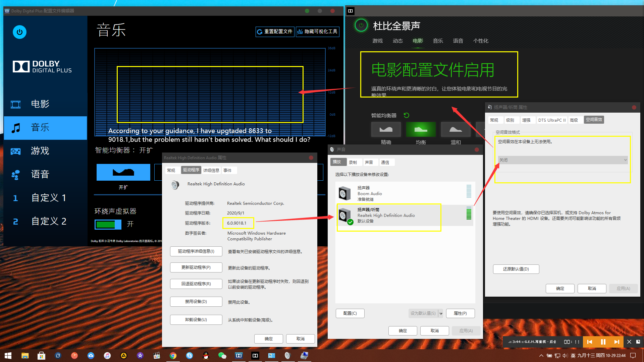Click 重置配置文件 reset profile button
644x362 pixels.
[x=275, y=32]
